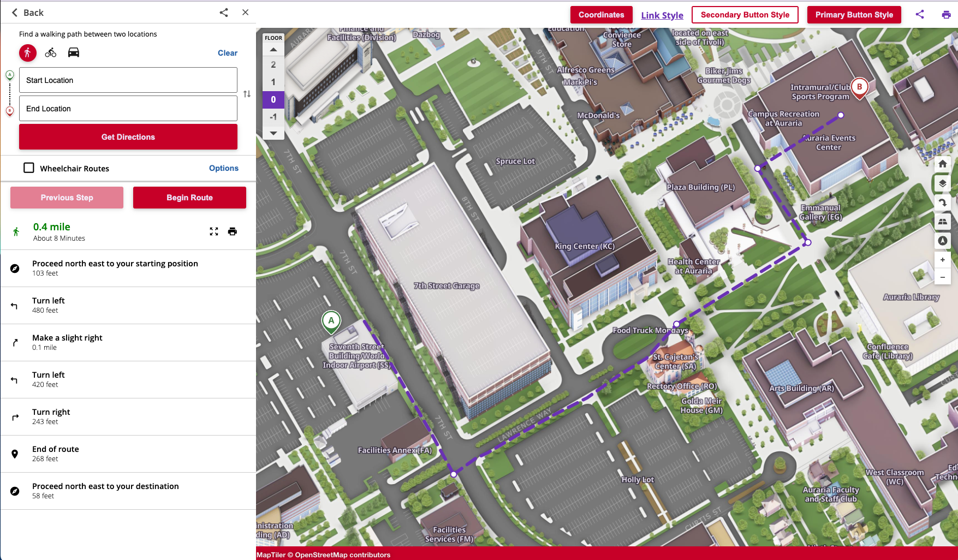
Task: Click the share icon in the side panel
Action: pos(224,13)
